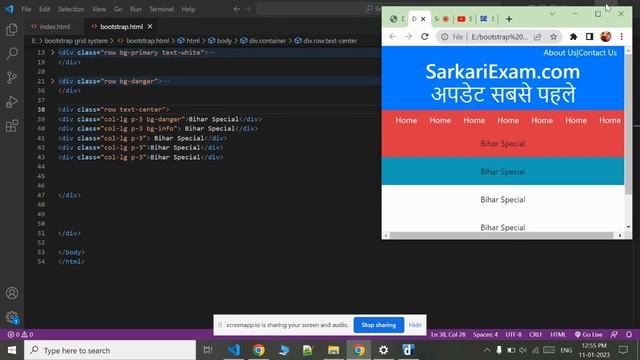The height and width of the screenshot is (360, 640).
Task: Open Accounts menu in activity bar
Action: (12, 293)
